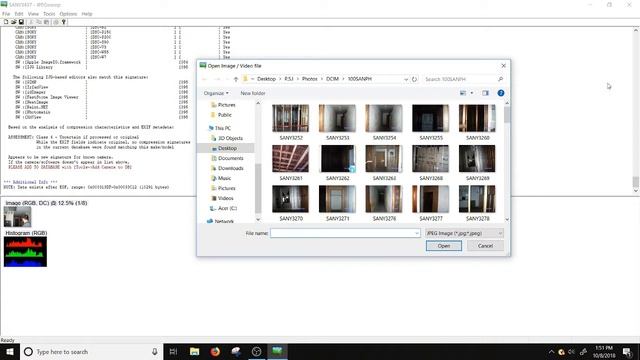Open the Organize dropdown
Image resolution: width=640 pixels, height=360 pixels.
tap(216, 93)
